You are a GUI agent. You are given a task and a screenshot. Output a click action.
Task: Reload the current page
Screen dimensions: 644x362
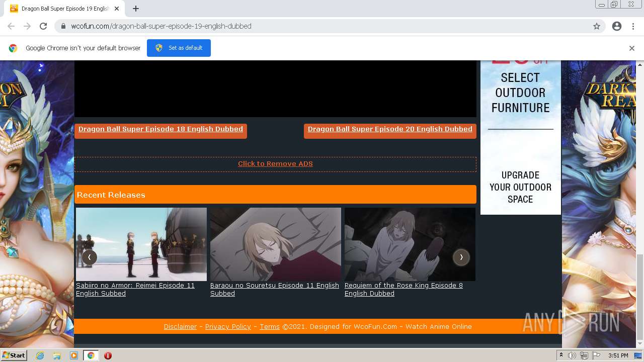pyautogui.click(x=43, y=26)
